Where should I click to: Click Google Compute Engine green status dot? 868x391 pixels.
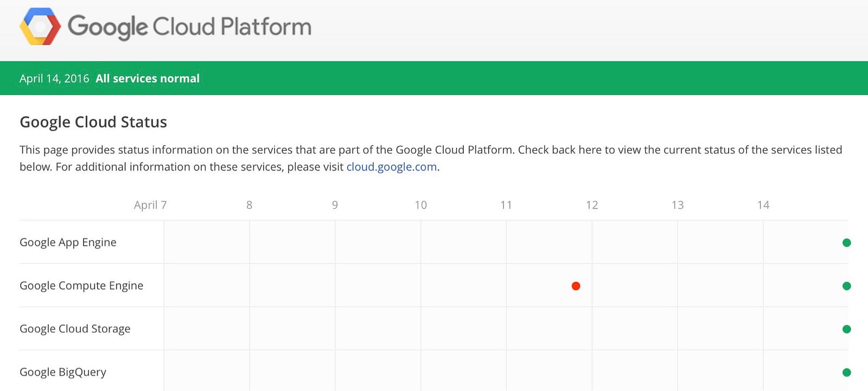click(846, 286)
